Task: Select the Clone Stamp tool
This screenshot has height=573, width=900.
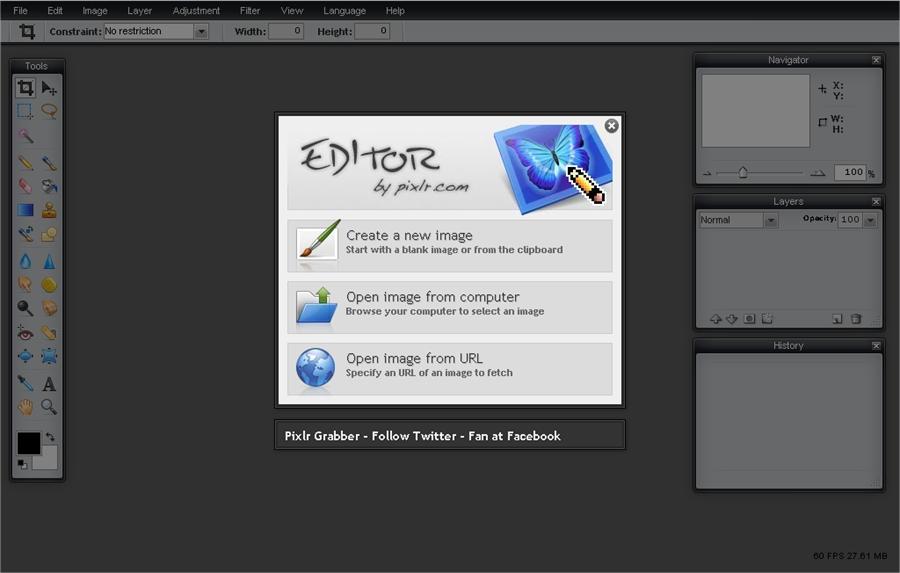Action: (49, 210)
